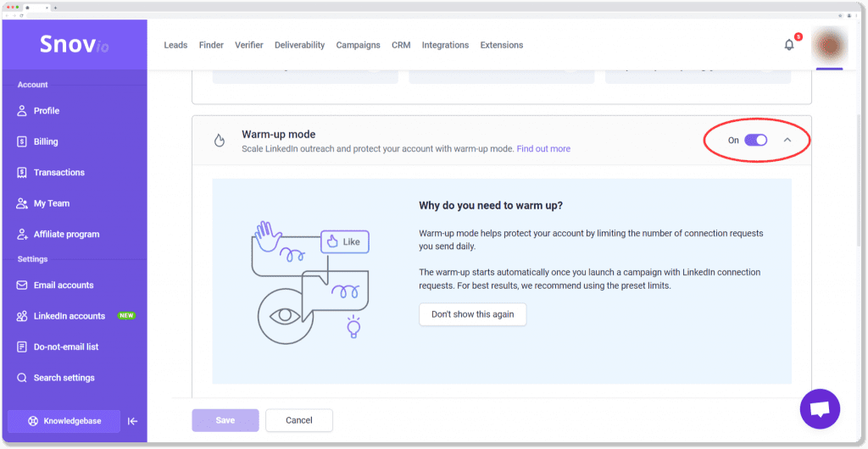Click the Profile person icon
This screenshot has width=868, height=449.
click(x=23, y=111)
